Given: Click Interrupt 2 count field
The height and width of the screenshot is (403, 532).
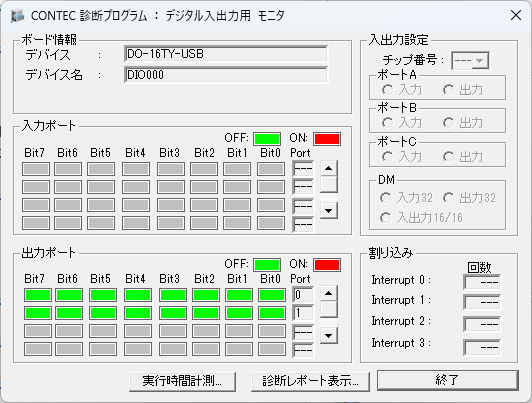Looking at the screenshot, I should (x=482, y=324).
